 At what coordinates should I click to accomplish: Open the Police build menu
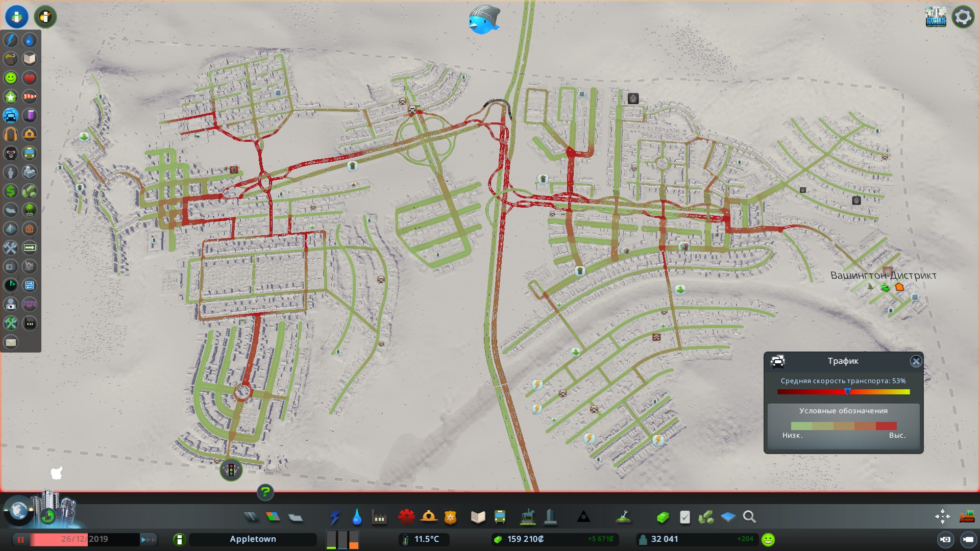[450, 517]
